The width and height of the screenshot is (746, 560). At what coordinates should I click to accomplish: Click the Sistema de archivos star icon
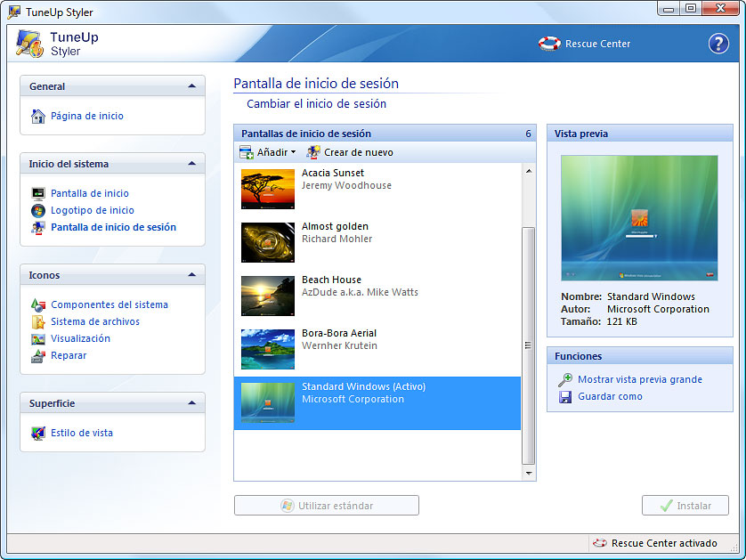pyautogui.click(x=38, y=321)
